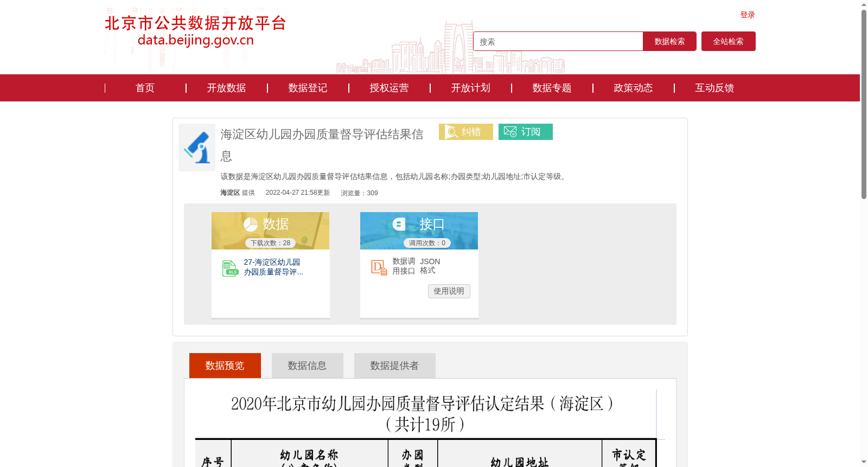Click the 使用说明 button
This screenshot has width=868, height=467.
pyautogui.click(x=449, y=291)
